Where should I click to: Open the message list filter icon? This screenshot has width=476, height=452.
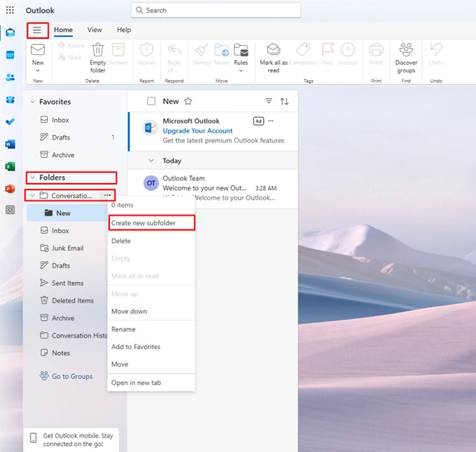(269, 101)
